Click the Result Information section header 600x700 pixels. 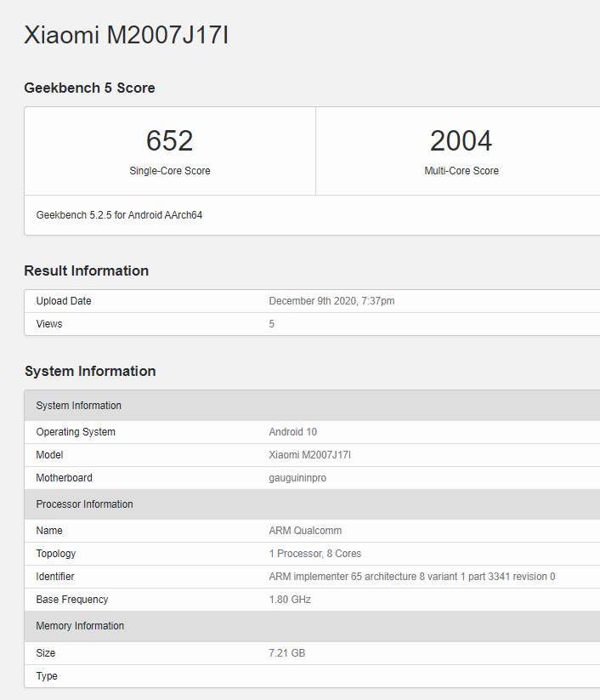pyautogui.click(x=86, y=270)
